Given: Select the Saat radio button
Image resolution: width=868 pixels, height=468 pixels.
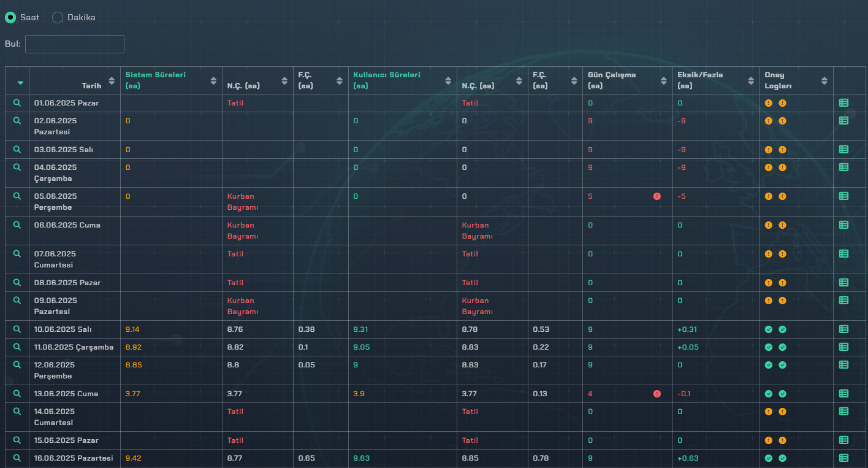Looking at the screenshot, I should (x=10, y=17).
